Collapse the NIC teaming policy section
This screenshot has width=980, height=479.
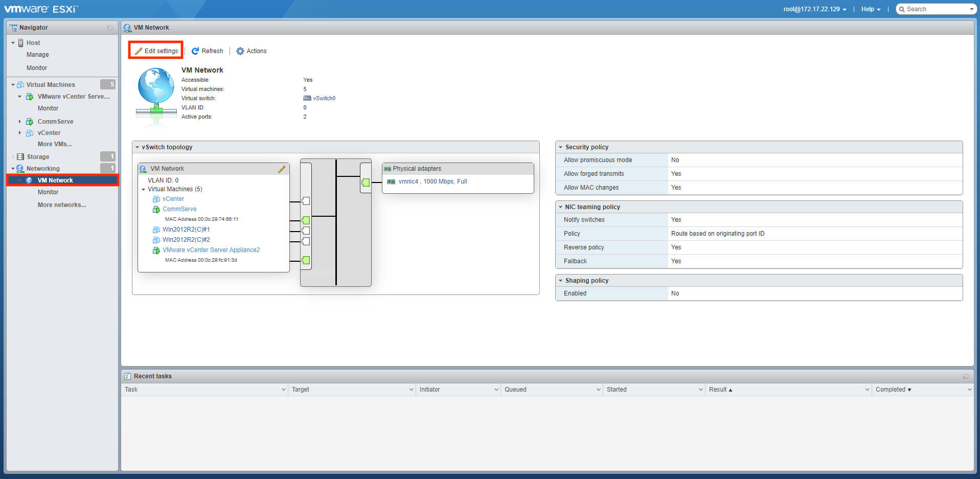coord(561,207)
